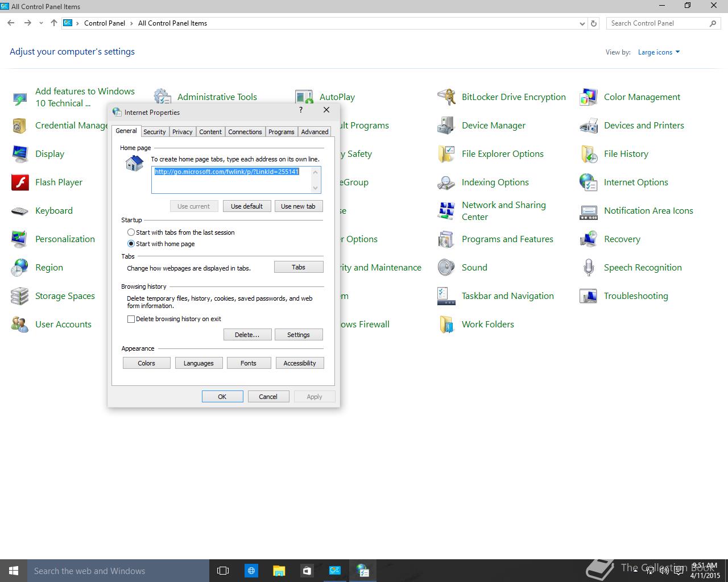Switch to the Advanced tab
This screenshot has height=582, width=728.
315,132
